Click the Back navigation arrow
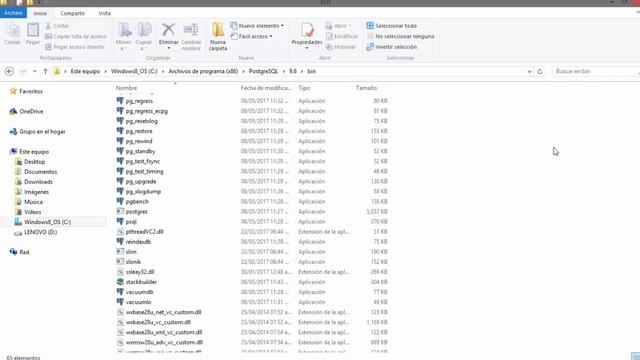 9,71
